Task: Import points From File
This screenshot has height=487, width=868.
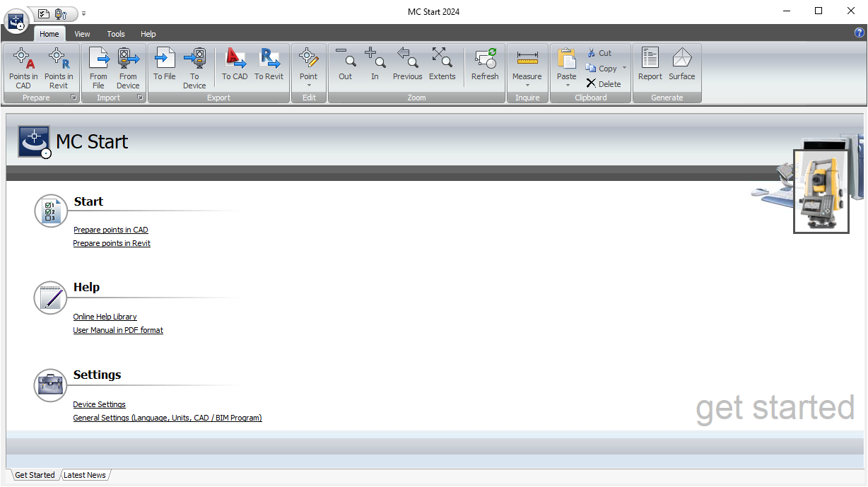Action: pyautogui.click(x=99, y=69)
